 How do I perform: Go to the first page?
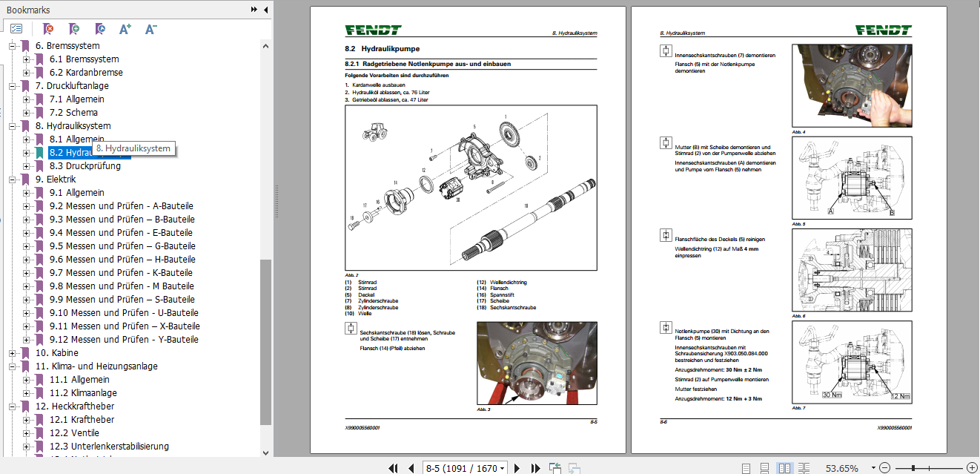click(x=394, y=468)
